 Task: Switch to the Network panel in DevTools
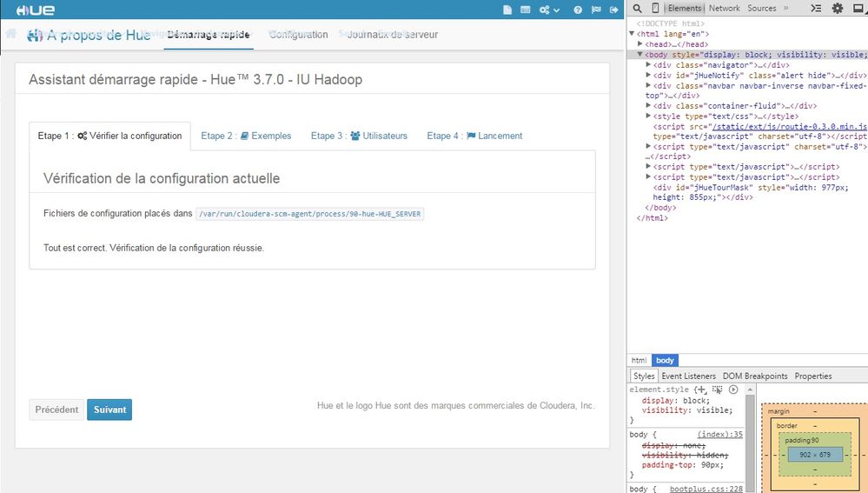[x=724, y=9]
